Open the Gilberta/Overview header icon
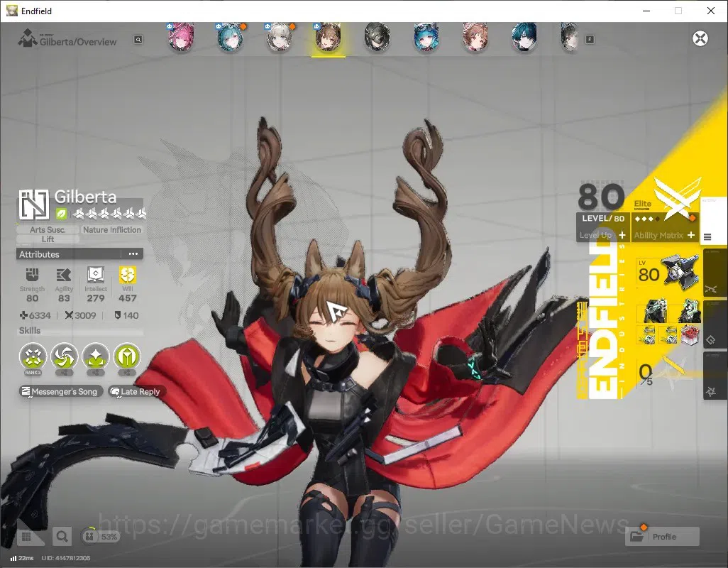 28,38
